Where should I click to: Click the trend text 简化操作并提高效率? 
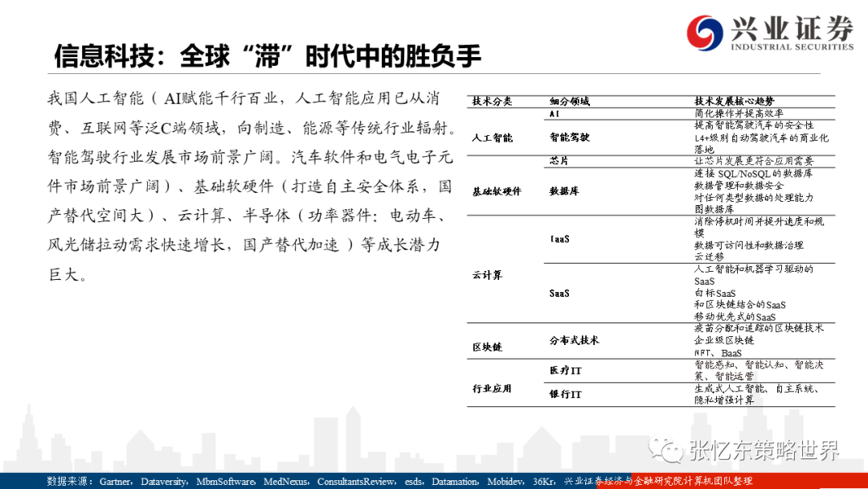pyautogui.click(x=739, y=113)
